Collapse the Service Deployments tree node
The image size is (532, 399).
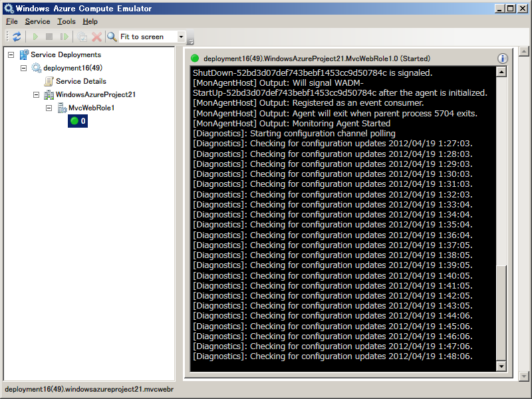pos(11,55)
